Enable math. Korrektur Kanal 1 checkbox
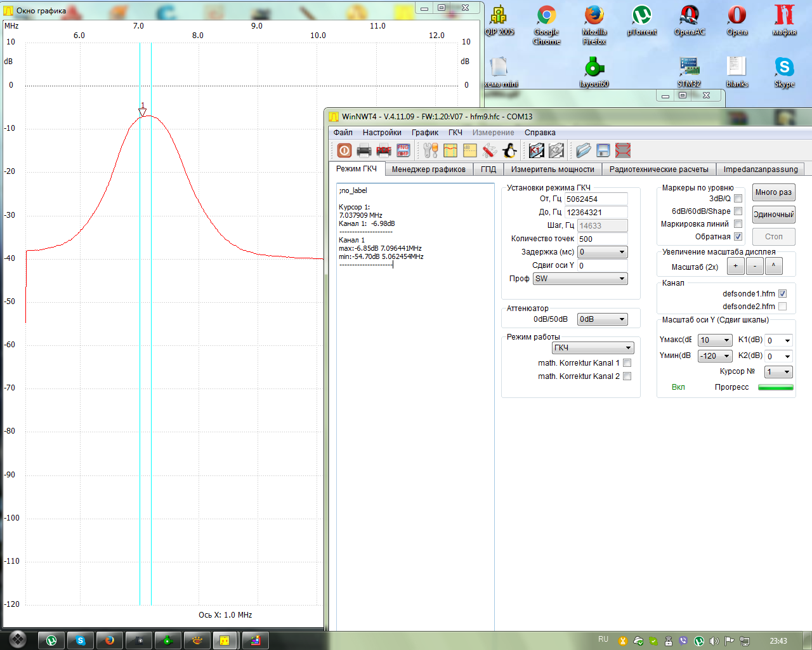812x650 pixels. pos(627,363)
